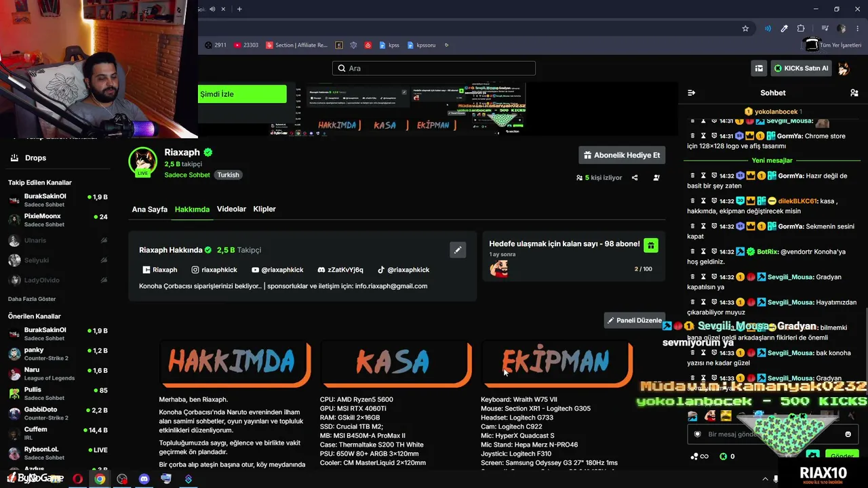Screen dimensions: 868x488
Task: Open the GabbiDoto recommended channel
Action: [x=58, y=413]
